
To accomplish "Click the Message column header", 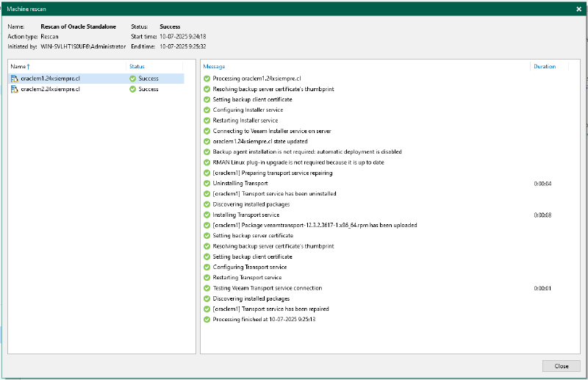I will [x=214, y=66].
